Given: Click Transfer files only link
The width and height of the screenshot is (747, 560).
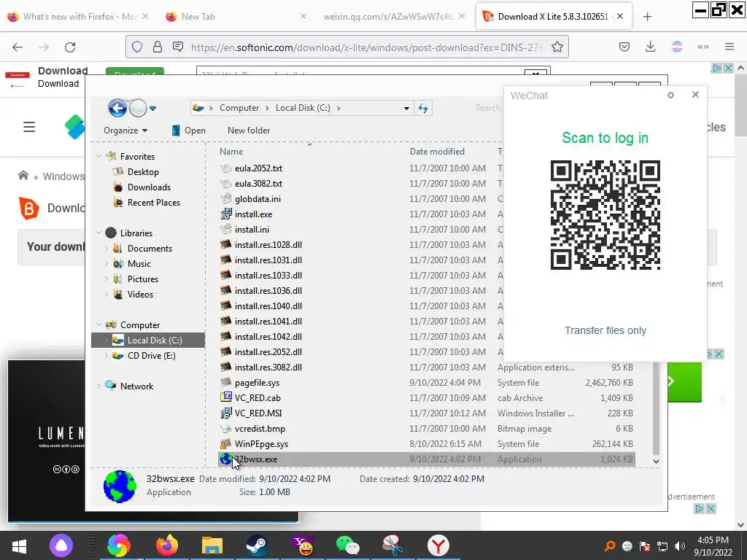Looking at the screenshot, I should tap(605, 330).
